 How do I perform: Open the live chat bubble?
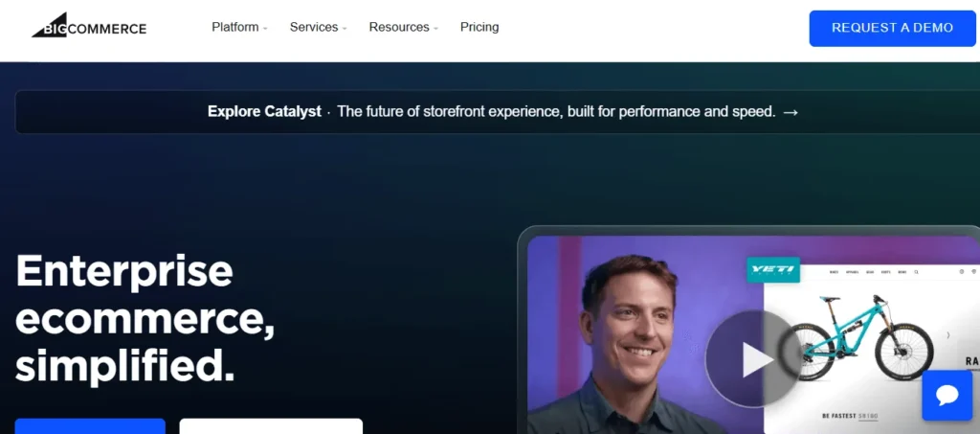point(947,396)
